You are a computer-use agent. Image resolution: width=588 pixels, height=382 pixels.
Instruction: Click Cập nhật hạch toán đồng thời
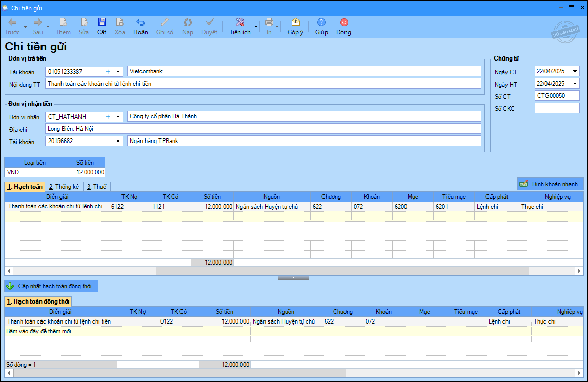tap(51, 286)
